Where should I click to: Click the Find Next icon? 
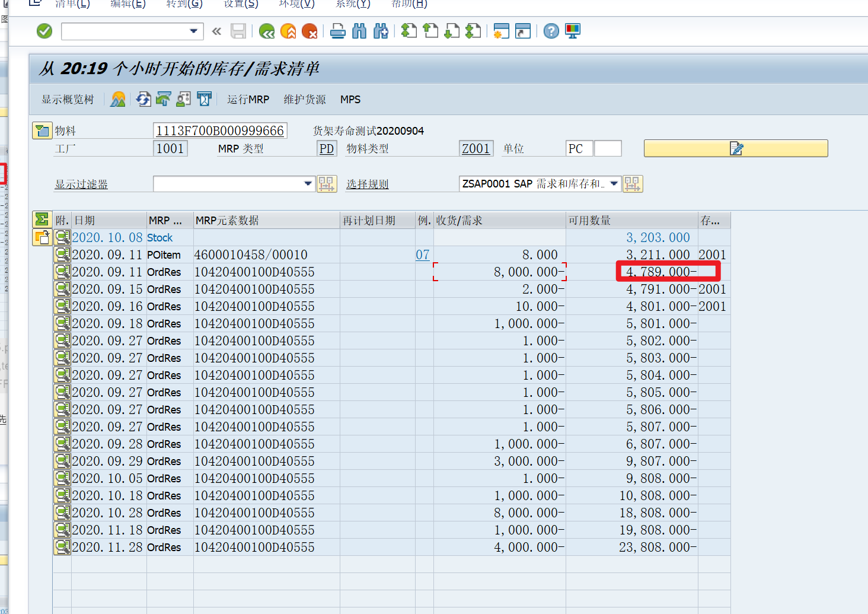381,31
